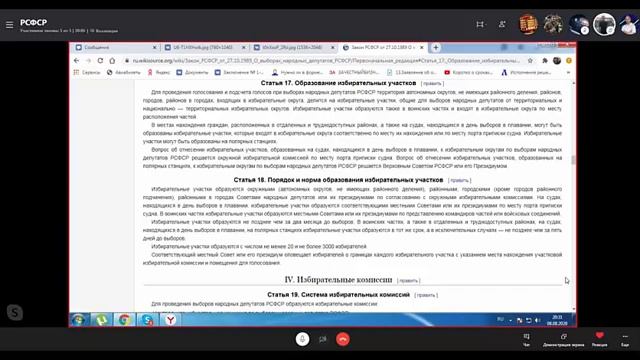Click the speaker volume icon in the tray
The width and height of the screenshot is (640, 360).
(x=538, y=320)
